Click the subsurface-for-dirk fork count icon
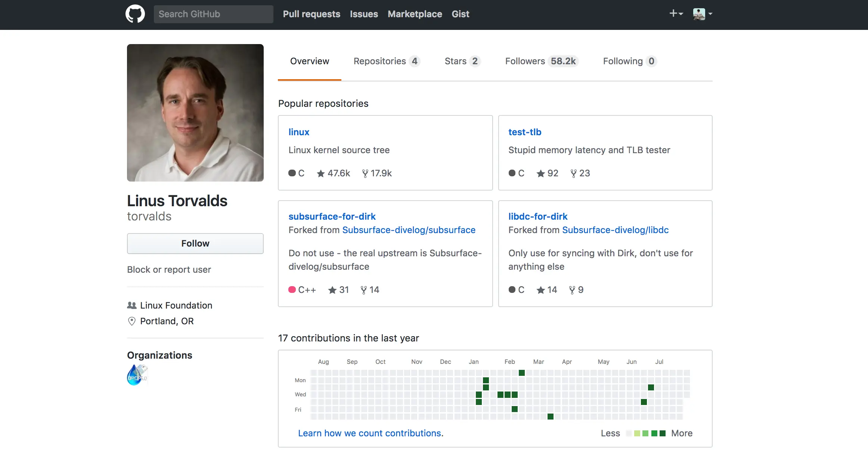The width and height of the screenshot is (868, 461). point(363,290)
